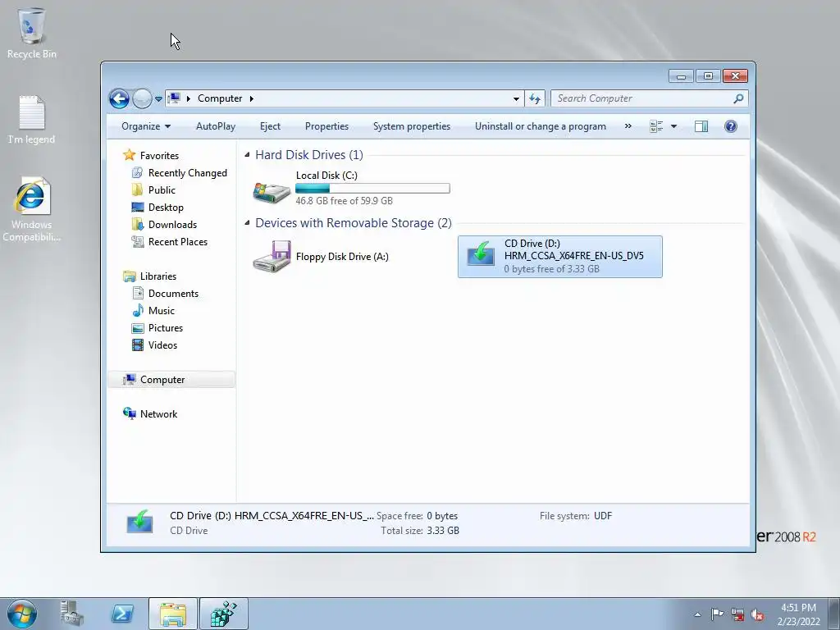
Task: Open Recent Places
Action: tap(178, 242)
